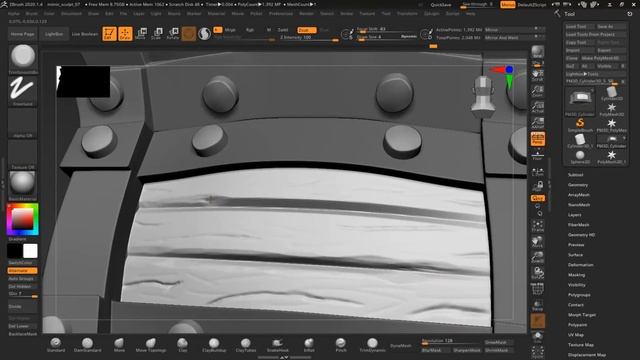Expand the UV Map palette section
This screenshot has height=360, width=640.
pyautogui.click(x=576, y=335)
